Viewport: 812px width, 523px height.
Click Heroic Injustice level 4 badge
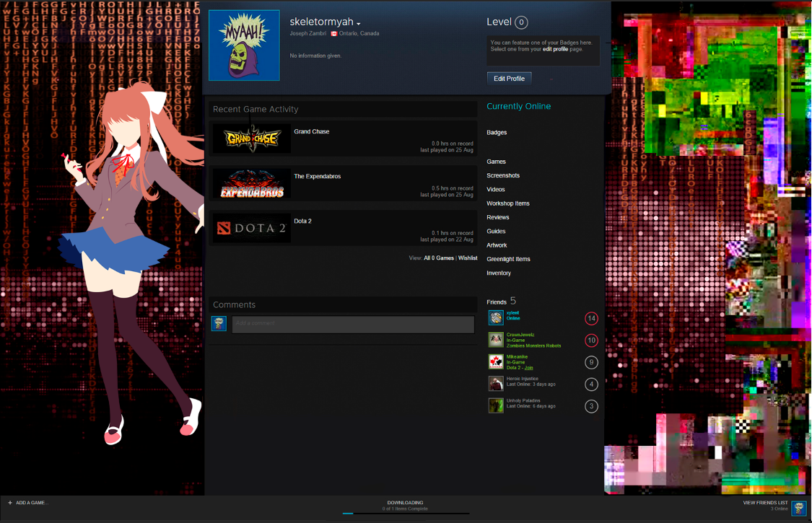591,384
